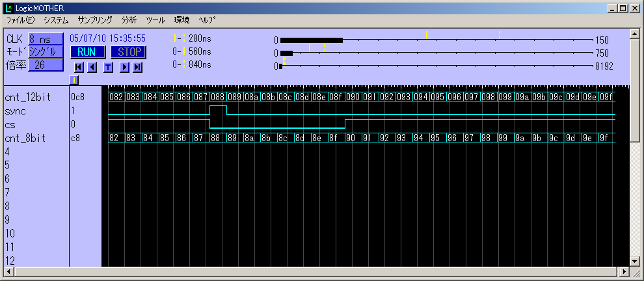Jump to the first sample navigation button
This screenshot has height=281, width=644.
79,66
